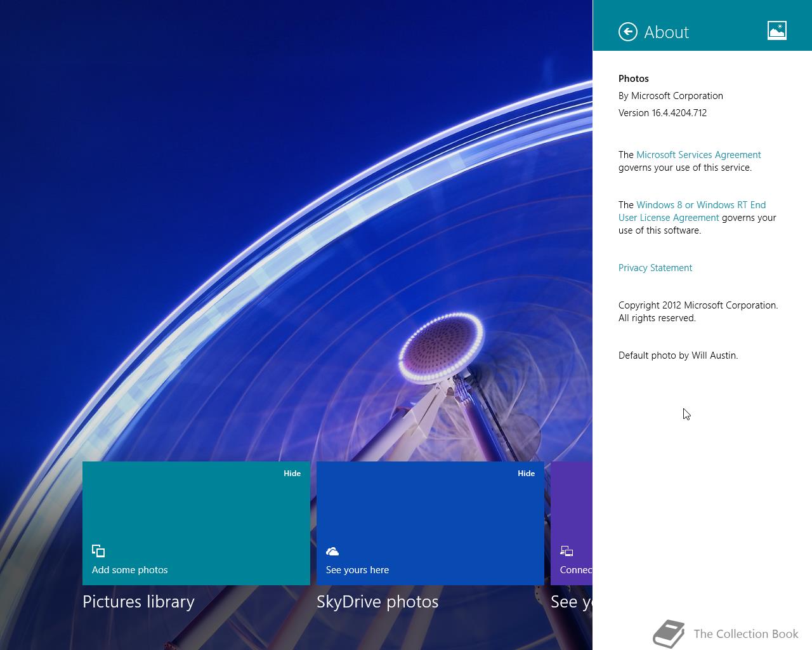The width and height of the screenshot is (812, 650).
Task: Open the Windows 8 End User License Agreement link
Action: [x=692, y=211]
